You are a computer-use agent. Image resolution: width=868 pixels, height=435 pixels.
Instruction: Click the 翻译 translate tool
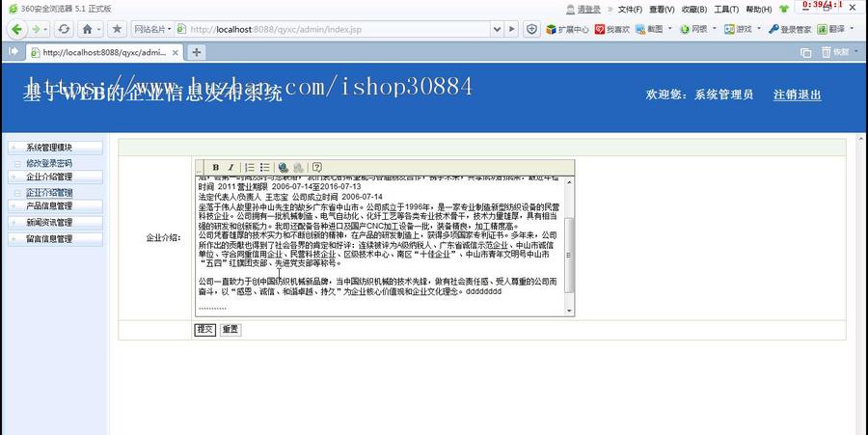click(831, 29)
